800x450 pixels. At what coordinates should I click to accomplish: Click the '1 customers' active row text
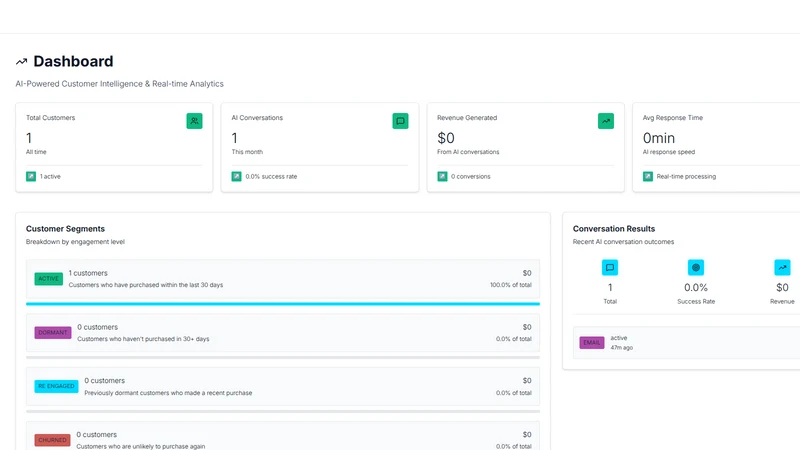pos(88,273)
